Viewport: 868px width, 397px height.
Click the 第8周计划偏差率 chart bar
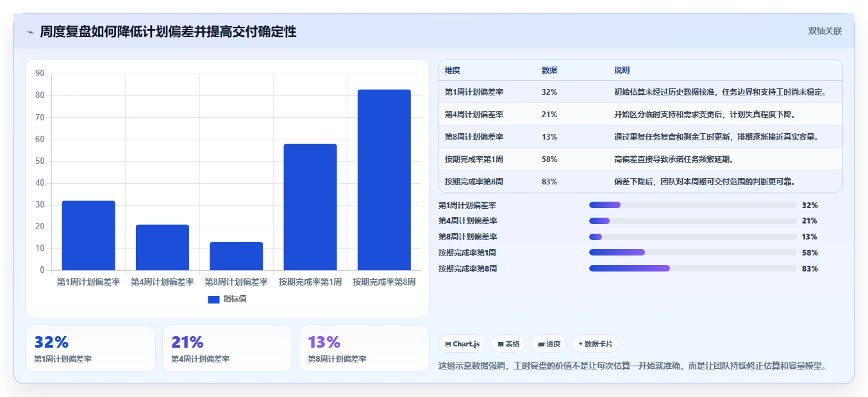pyautogui.click(x=236, y=256)
